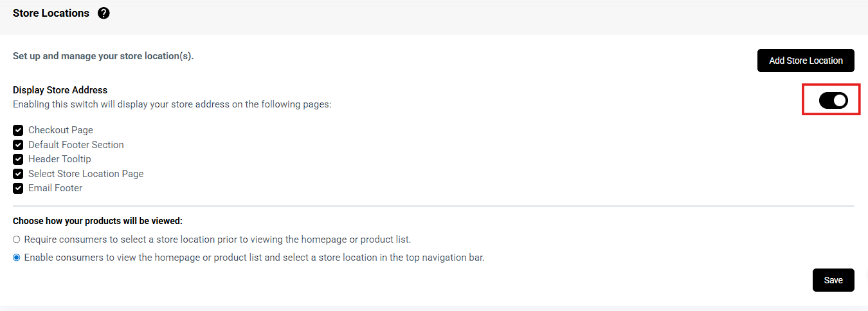Uncheck the Email Footer checkbox box
Viewport: 868px width, 311px height.
18,188
